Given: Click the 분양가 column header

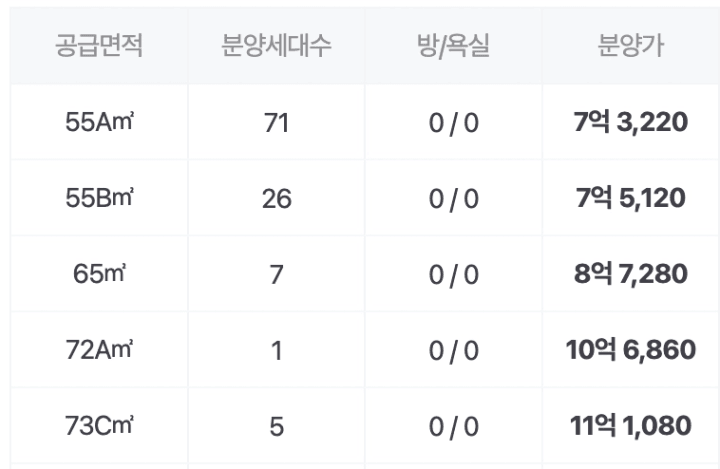Looking at the screenshot, I should pos(630,45).
